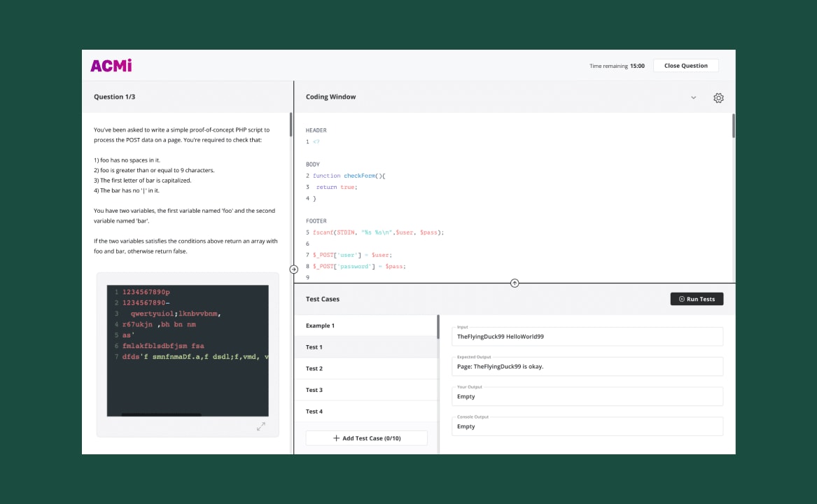Click the question panel scrollbar
The image size is (817, 504).
pyautogui.click(x=291, y=125)
